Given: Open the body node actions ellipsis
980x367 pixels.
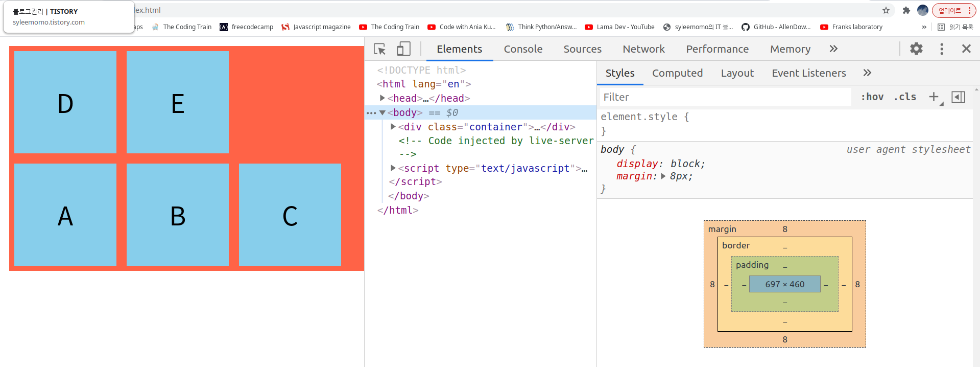Looking at the screenshot, I should click(x=371, y=113).
